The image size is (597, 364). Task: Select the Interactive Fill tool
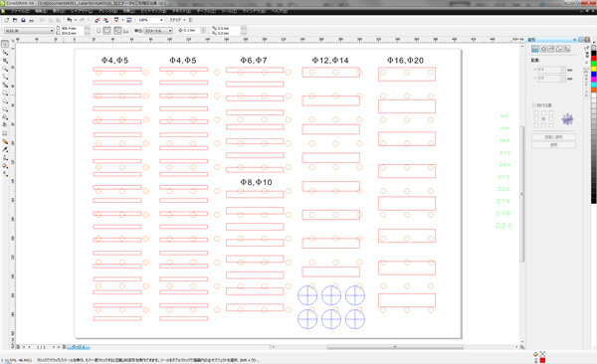(5, 174)
